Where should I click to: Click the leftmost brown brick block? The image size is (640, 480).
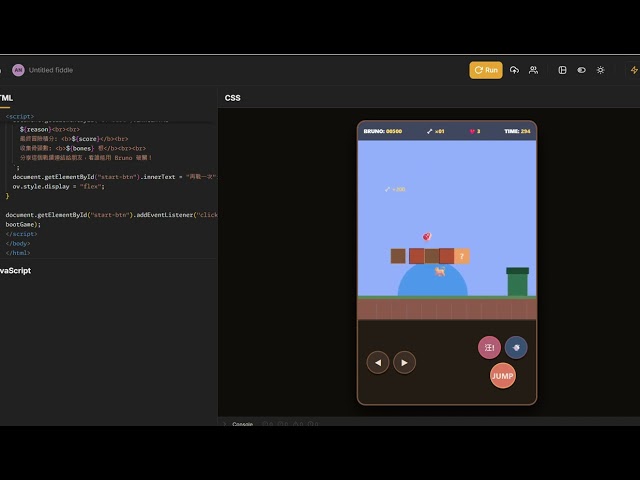(x=398, y=256)
